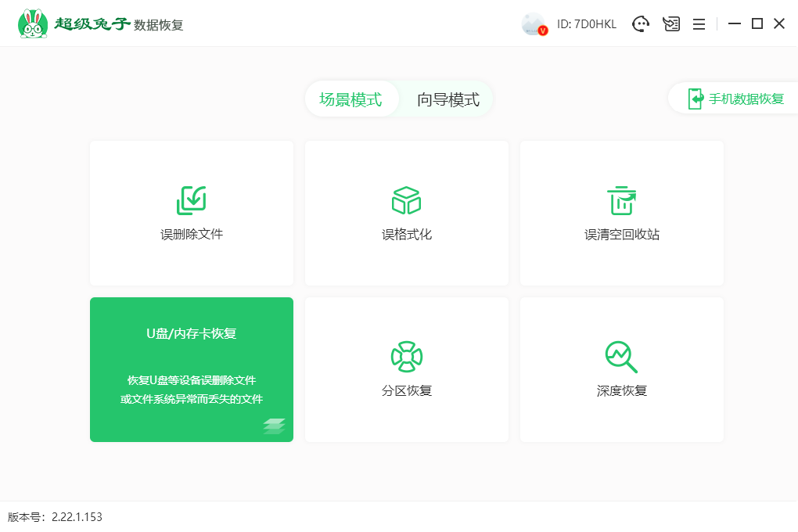Viewport: 798px width, 532px height.
Task: Click the 深度恢复 text label
Action: [x=621, y=390]
